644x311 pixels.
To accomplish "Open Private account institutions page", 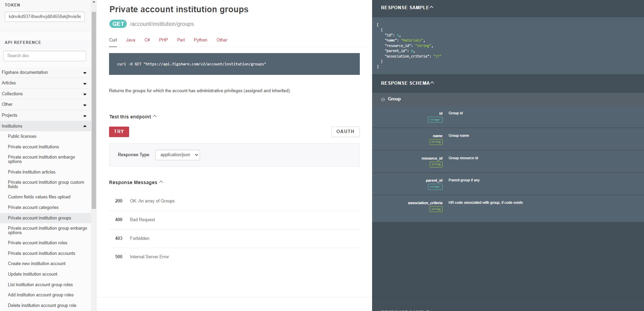I will point(33,147).
